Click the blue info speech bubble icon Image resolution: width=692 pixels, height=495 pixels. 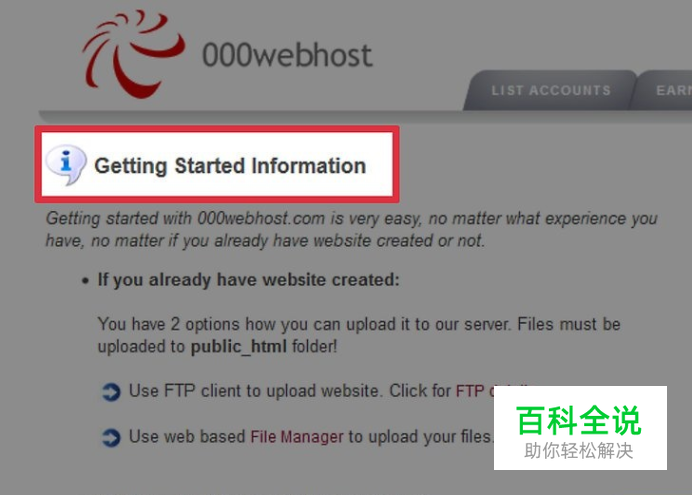click(x=67, y=165)
